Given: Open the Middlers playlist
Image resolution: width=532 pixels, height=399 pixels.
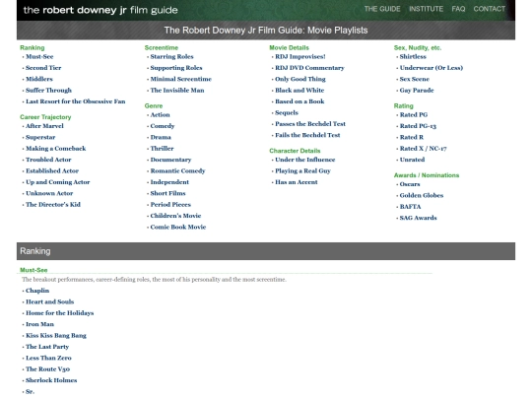Looking at the screenshot, I should pos(39,79).
